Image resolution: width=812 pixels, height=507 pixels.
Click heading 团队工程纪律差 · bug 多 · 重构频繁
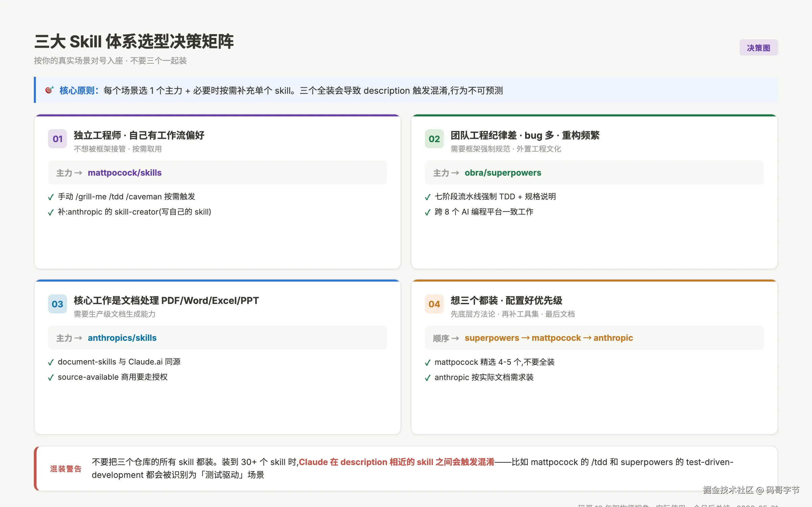click(x=525, y=135)
